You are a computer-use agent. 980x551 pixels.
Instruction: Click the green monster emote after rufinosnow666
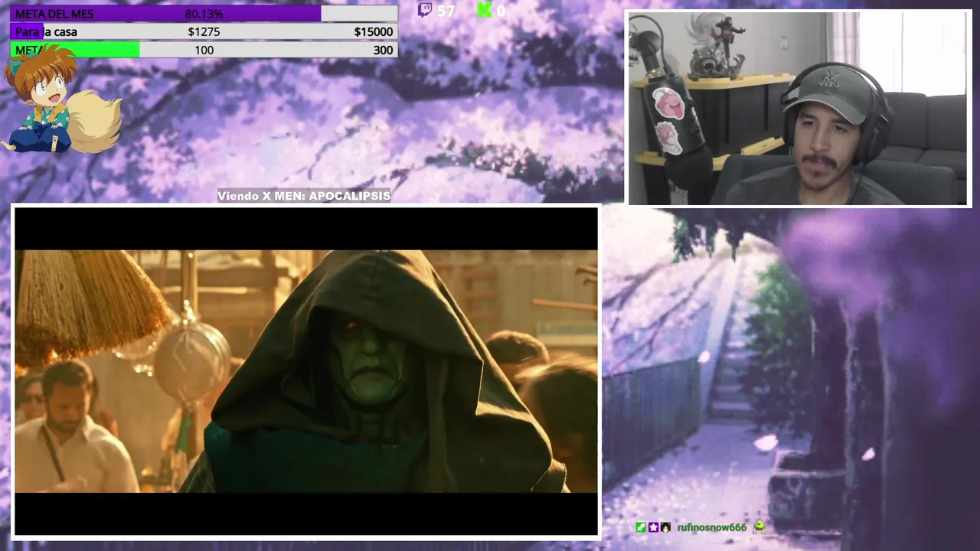coord(759,527)
